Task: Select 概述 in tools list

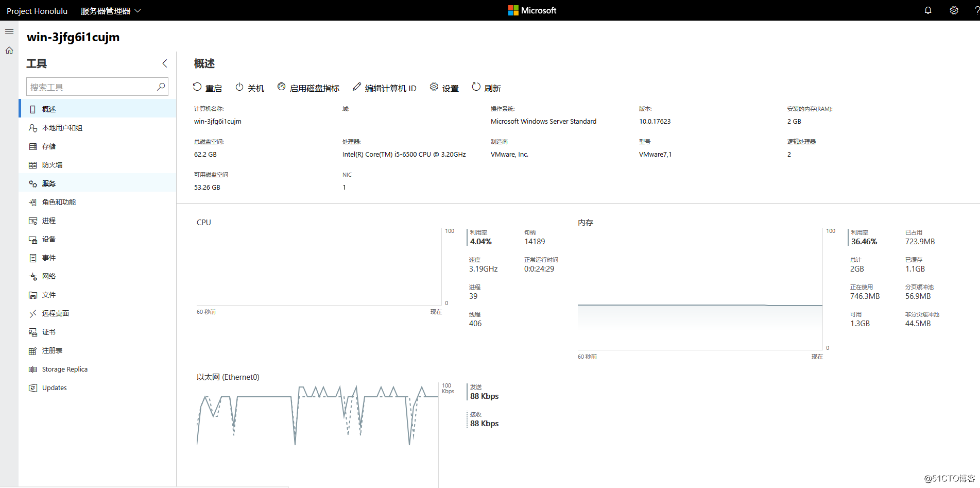Action: tap(98, 109)
